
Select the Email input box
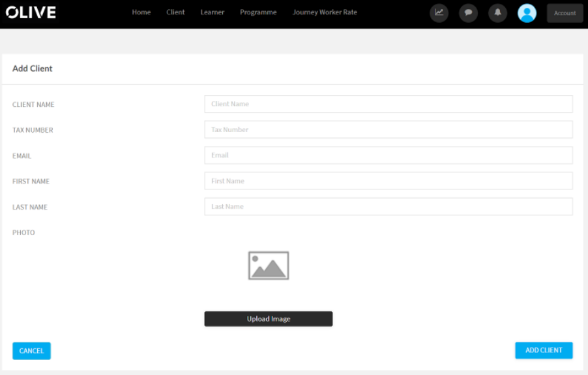[x=388, y=155]
